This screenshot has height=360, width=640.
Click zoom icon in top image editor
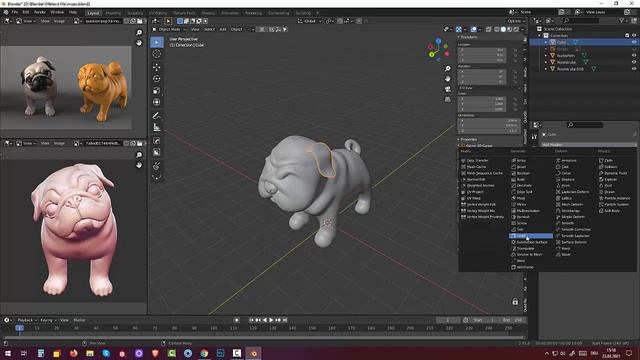pos(139,32)
